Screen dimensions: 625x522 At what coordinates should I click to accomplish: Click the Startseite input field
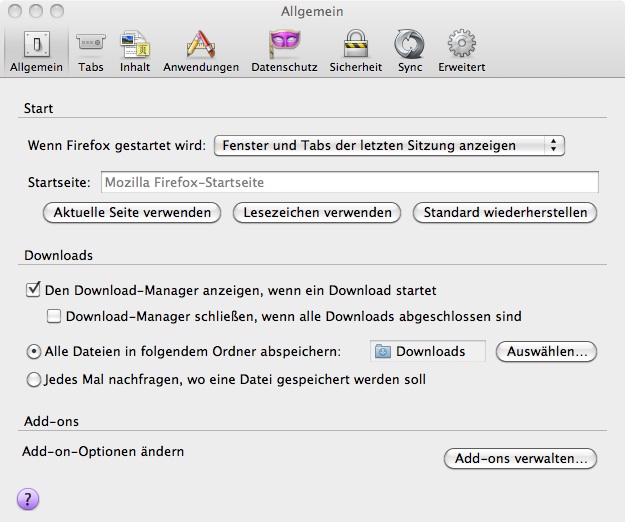(350, 182)
